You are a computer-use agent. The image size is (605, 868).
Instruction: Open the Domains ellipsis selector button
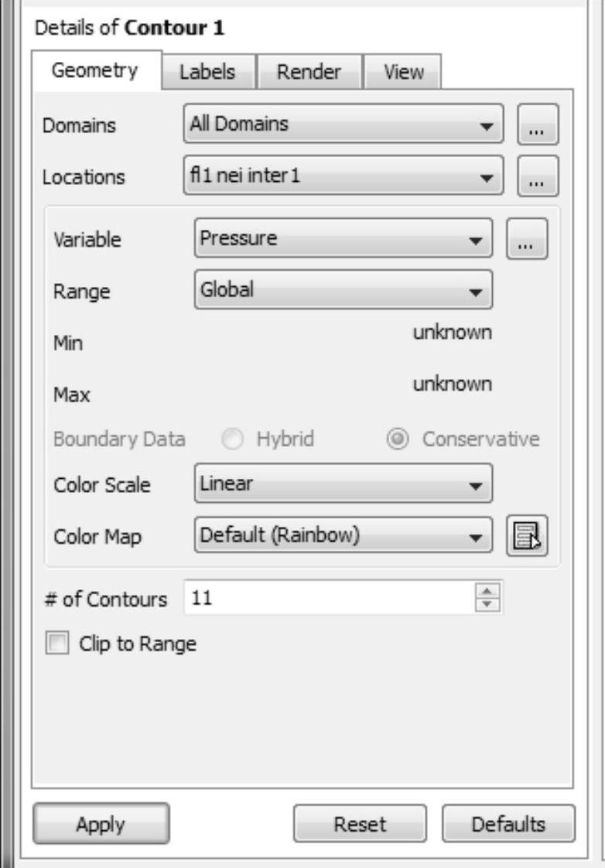(537, 125)
